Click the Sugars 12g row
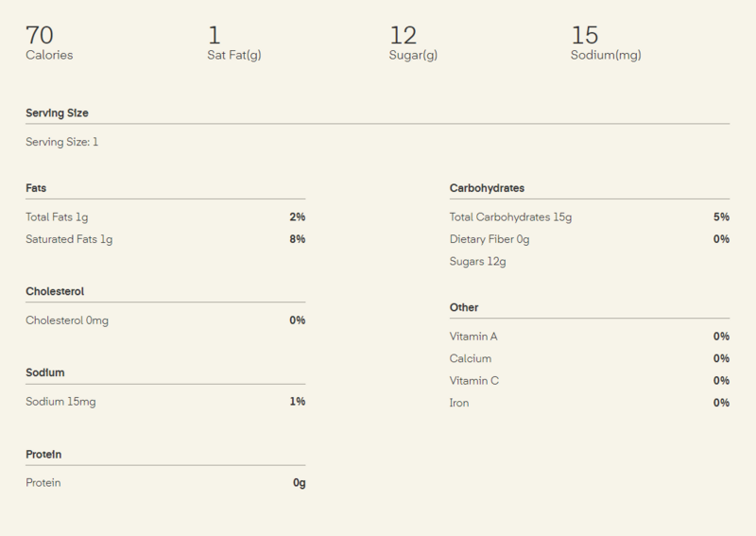This screenshot has width=756, height=536. pyautogui.click(x=477, y=261)
